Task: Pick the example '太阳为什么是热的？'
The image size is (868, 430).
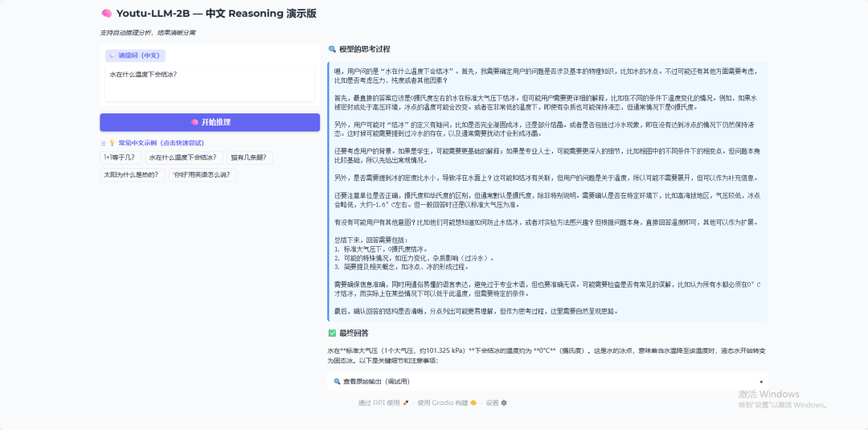Action: pos(133,175)
